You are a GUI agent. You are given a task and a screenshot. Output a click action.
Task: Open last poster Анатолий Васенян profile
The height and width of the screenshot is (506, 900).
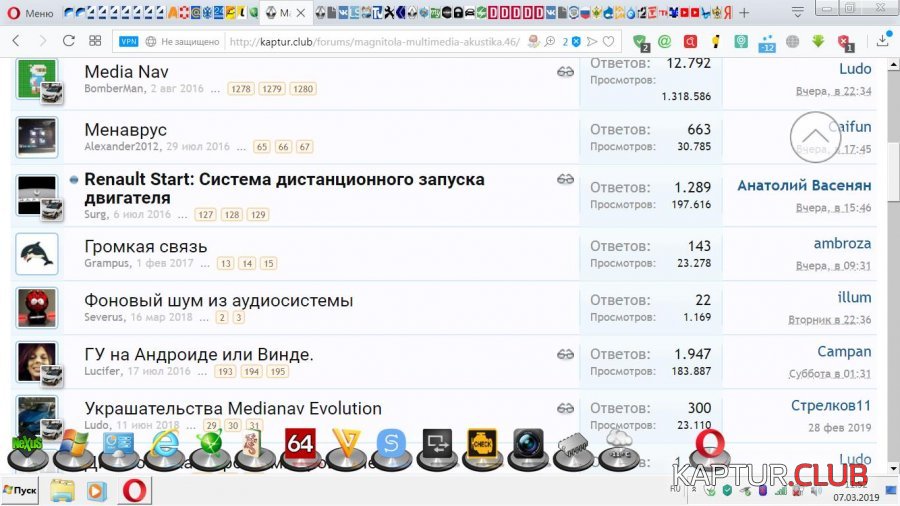[804, 186]
